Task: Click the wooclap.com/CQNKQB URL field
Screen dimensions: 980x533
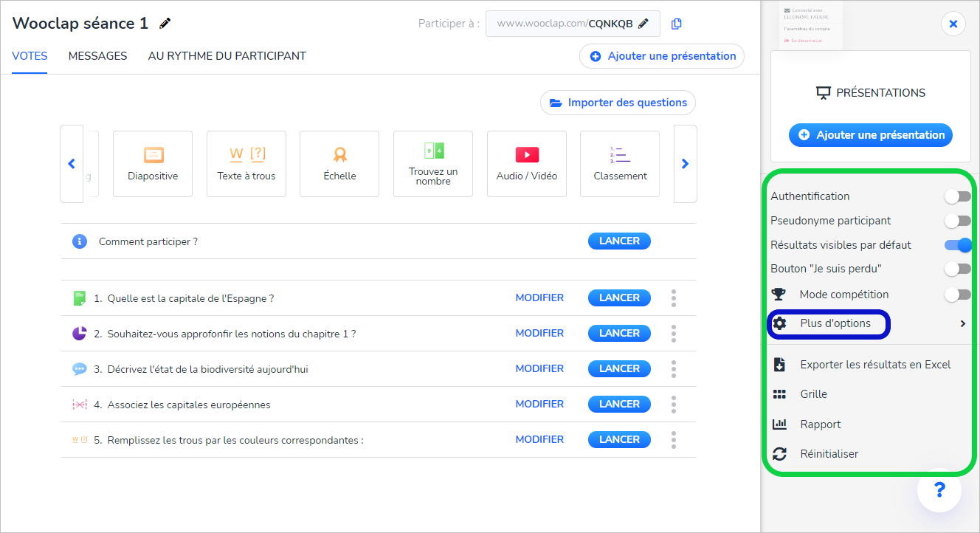Action: pos(573,24)
